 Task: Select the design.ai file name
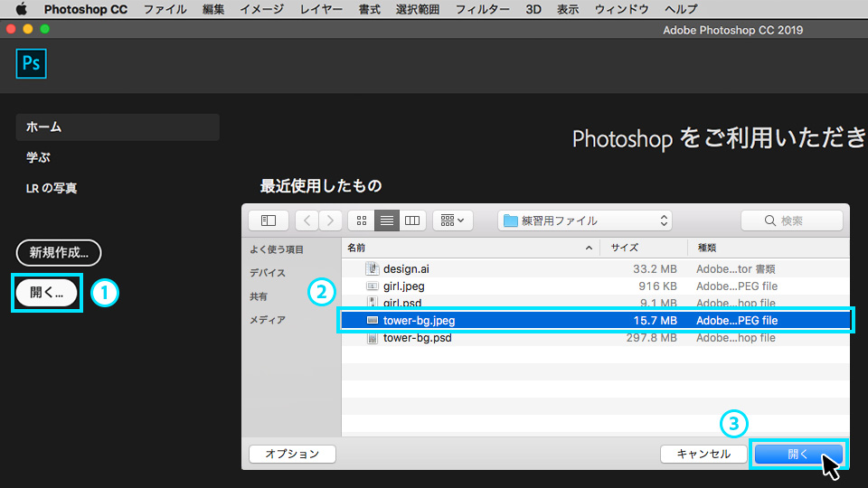(x=406, y=269)
